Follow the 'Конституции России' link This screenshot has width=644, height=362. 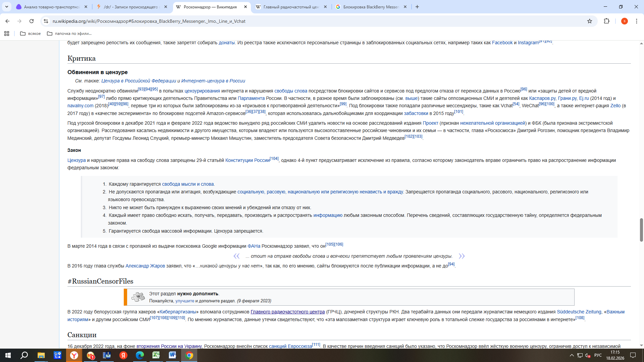point(248,160)
